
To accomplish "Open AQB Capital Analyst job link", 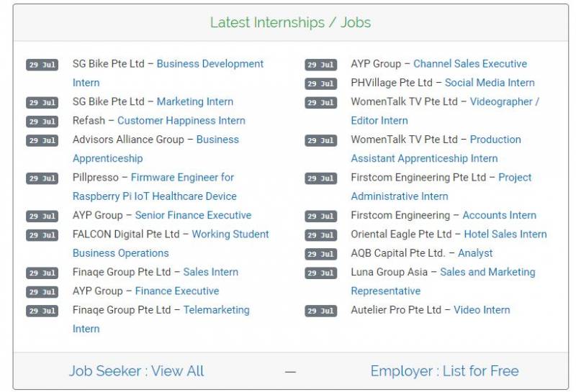I will pos(475,253).
